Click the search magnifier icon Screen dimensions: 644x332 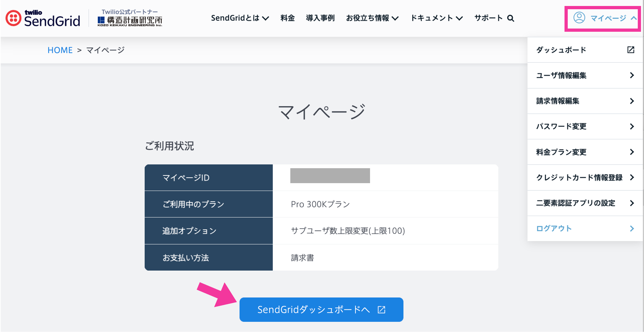511,18
